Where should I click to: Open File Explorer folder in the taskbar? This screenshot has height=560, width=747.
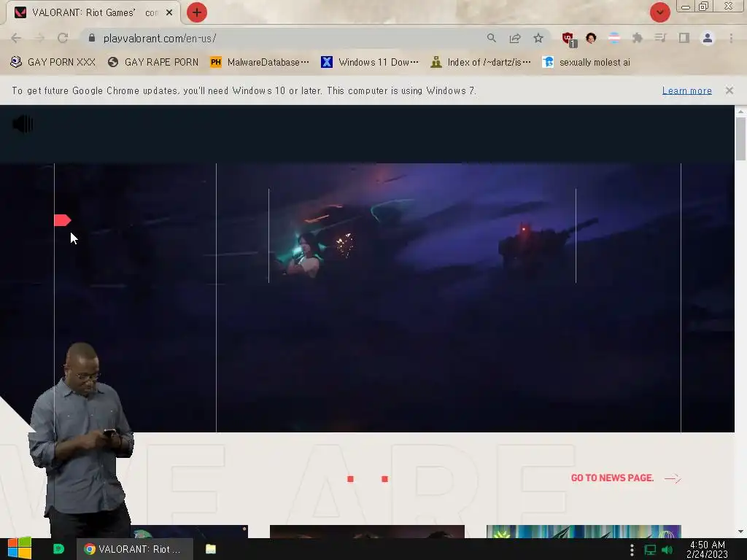click(211, 549)
